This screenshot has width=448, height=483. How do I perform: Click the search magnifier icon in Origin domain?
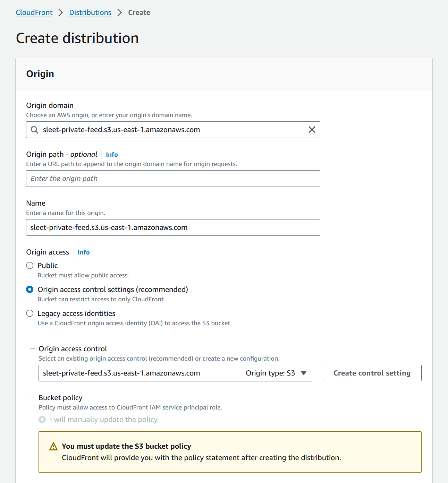pyautogui.click(x=34, y=130)
